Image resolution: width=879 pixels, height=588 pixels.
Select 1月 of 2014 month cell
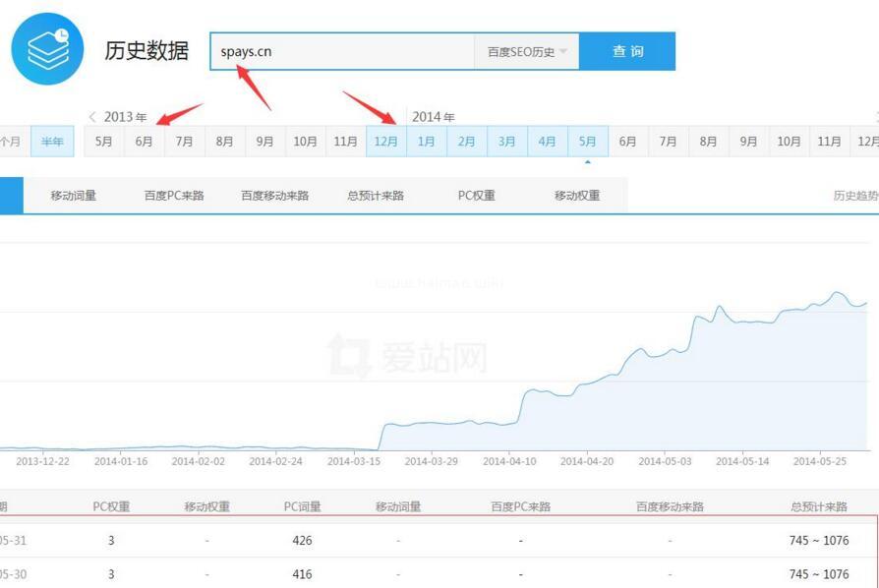tap(426, 142)
